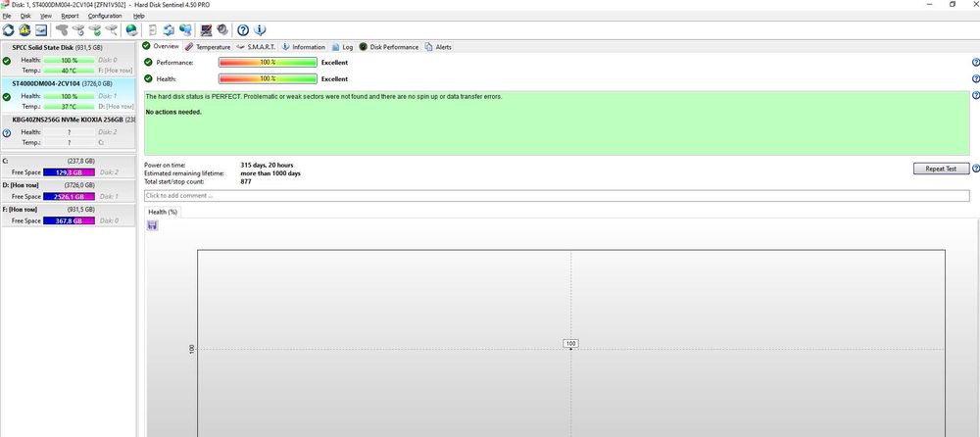Click the Health 100 % gradient bar in Overview
The height and width of the screenshot is (437, 980).
[268, 78]
